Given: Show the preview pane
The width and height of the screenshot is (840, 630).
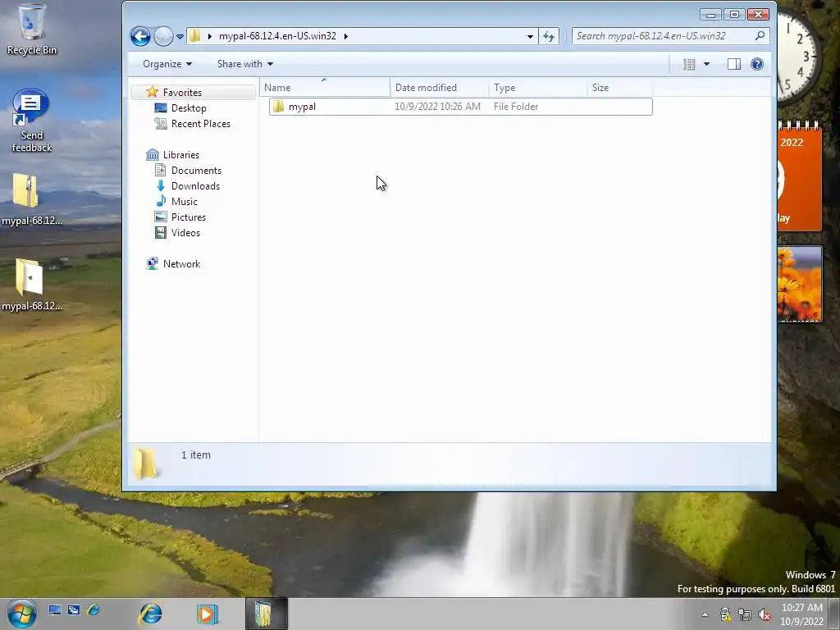Looking at the screenshot, I should point(734,64).
